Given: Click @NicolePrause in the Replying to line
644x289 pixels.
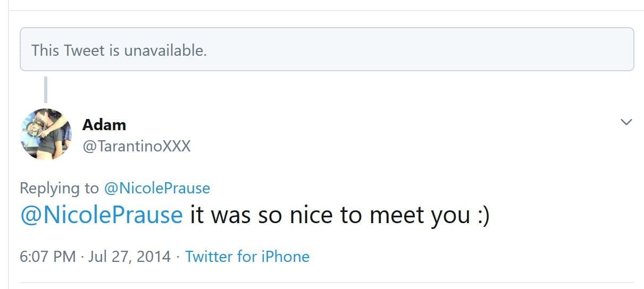Looking at the screenshot, I should click(157, 188).
